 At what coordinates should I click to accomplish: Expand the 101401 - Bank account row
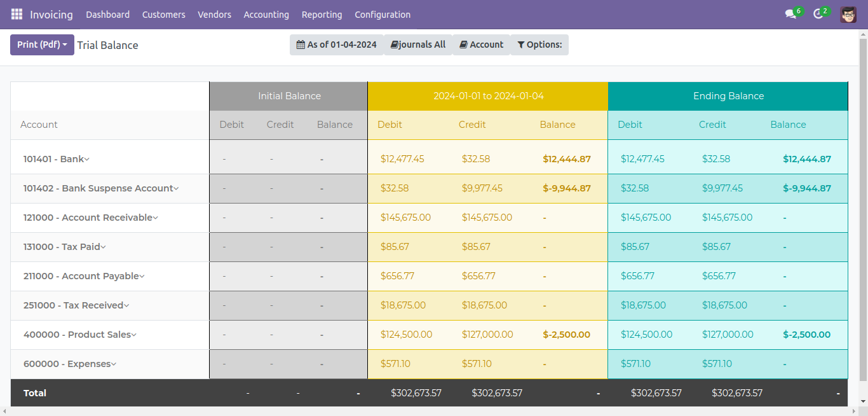coord(56,159)
